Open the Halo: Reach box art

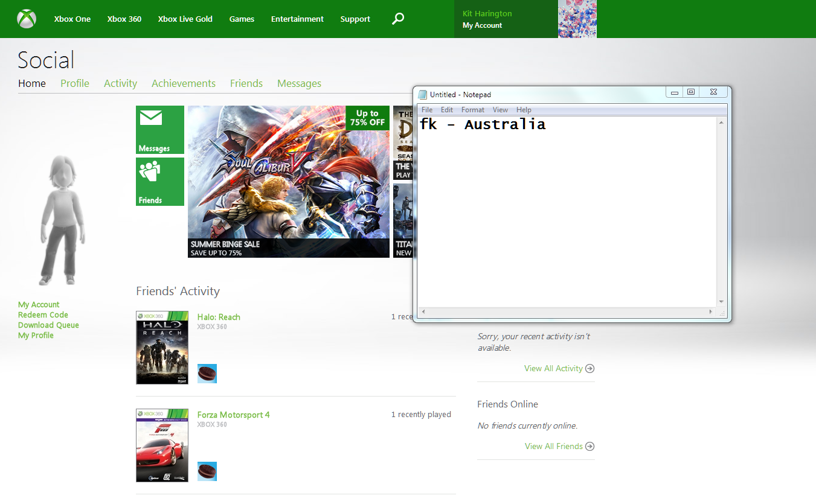tap(162, 348)
